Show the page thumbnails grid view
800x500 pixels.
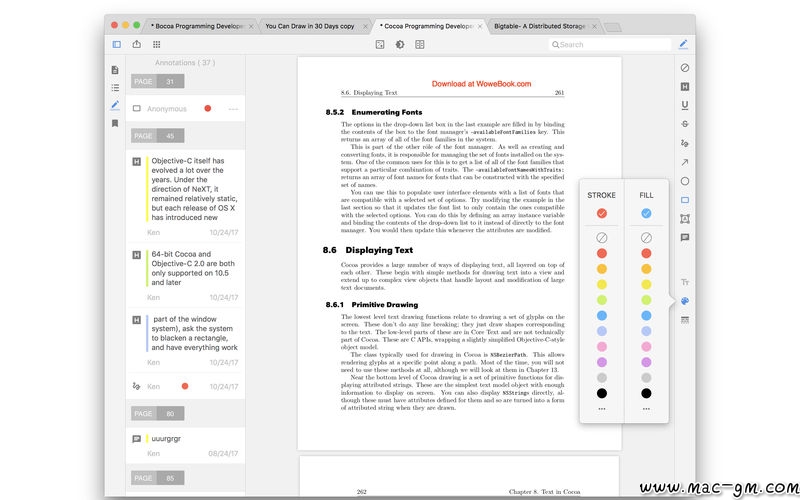[x=157, y=44]
